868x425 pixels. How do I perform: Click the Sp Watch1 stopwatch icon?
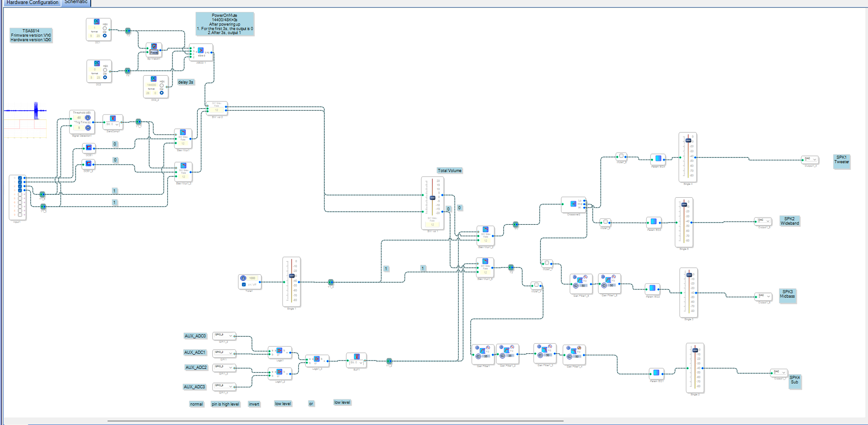154,46
